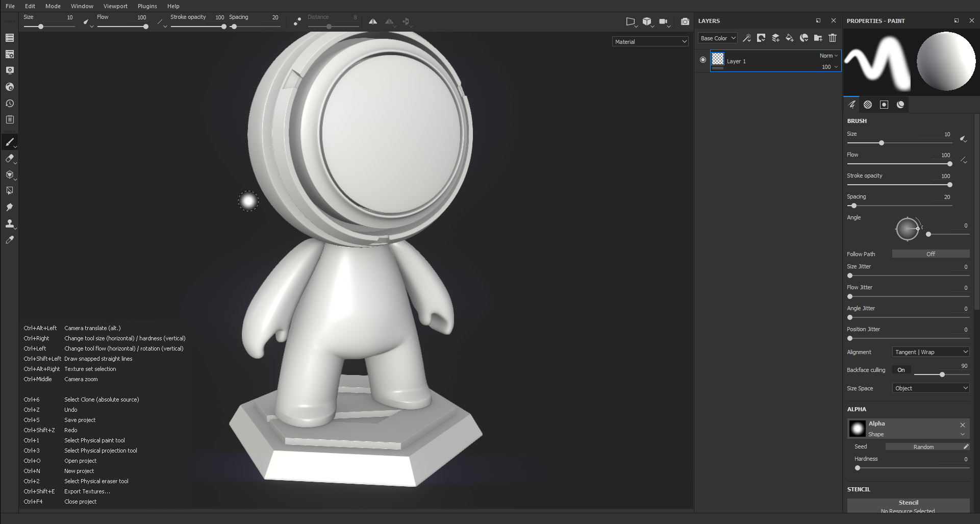Open the add effect wand menu
Screen dimensions: 980x524
pyautogui.click(x=747, y=38)
